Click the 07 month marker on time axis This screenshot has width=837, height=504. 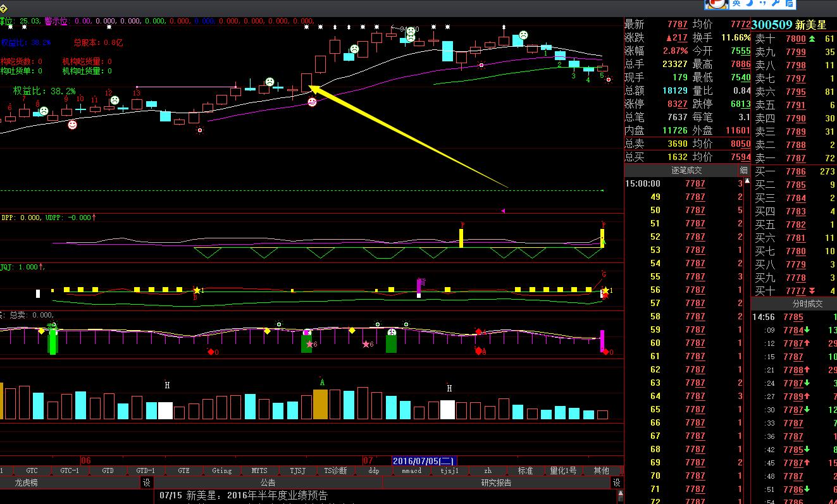368,461
